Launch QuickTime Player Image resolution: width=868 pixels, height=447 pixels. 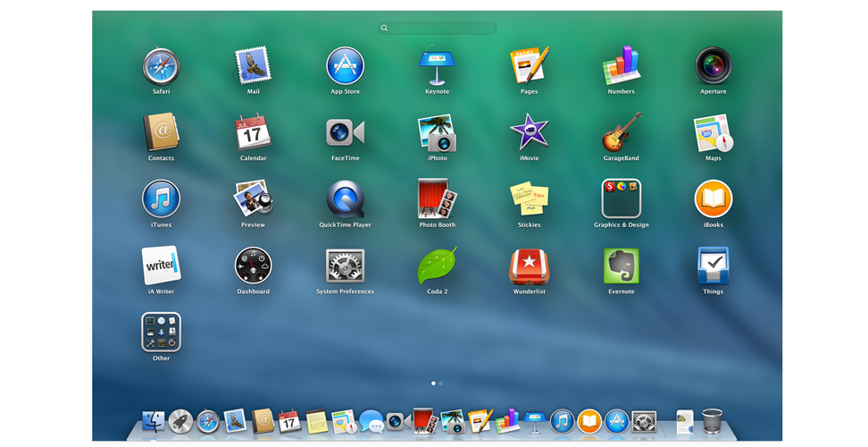pyautogui.click(x=345, y=199)
